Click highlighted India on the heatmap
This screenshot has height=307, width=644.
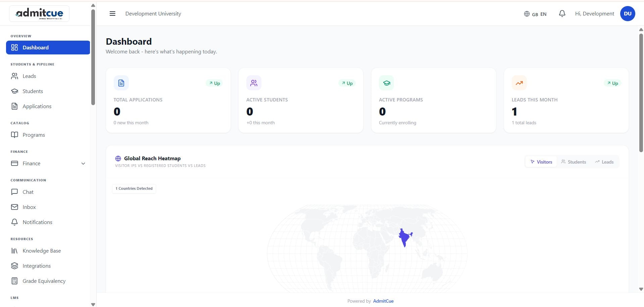[405, 237]
